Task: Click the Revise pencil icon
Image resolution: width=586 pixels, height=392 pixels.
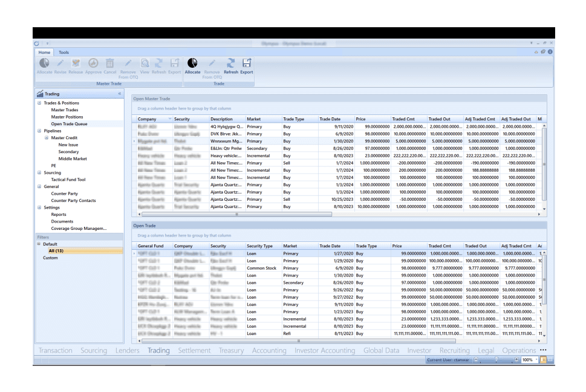Action: 60,63
